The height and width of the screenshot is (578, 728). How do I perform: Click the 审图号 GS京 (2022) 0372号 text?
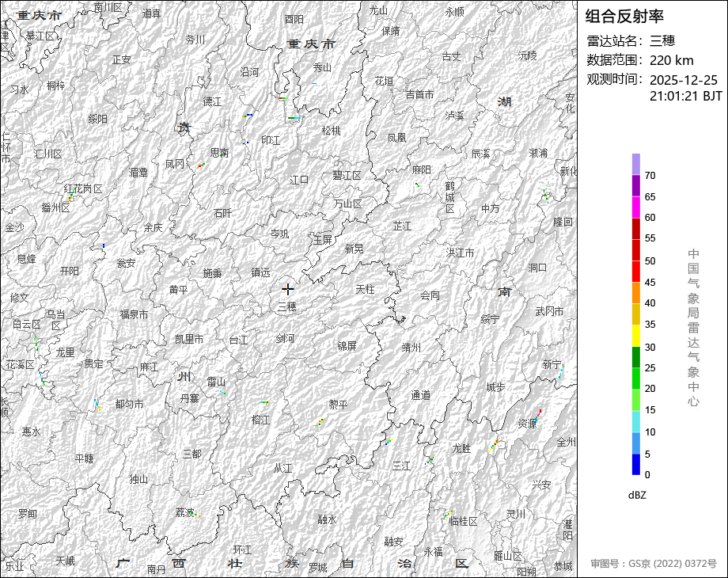click(654, 564)
